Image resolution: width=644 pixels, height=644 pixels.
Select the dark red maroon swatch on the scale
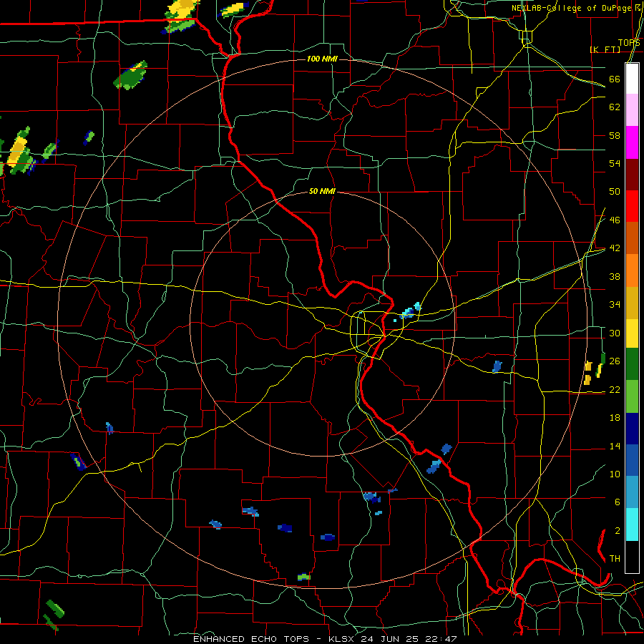point(632,175)
